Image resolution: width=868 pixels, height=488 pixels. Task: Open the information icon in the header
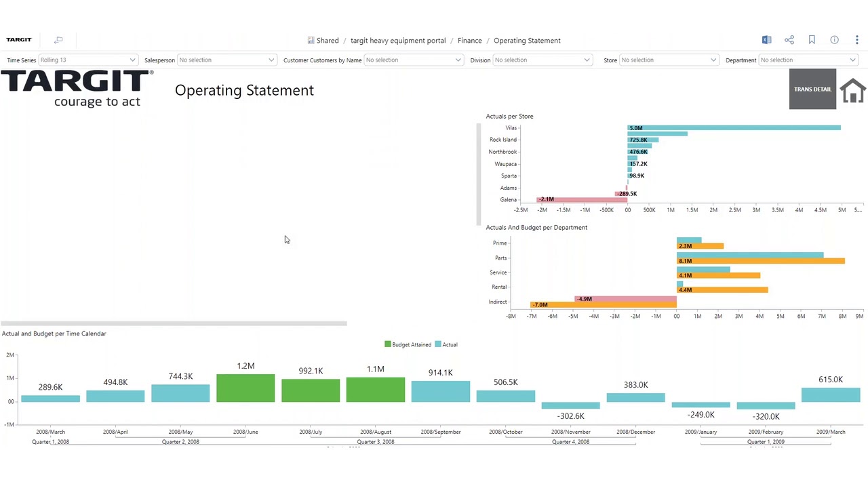tap(835, 40)
